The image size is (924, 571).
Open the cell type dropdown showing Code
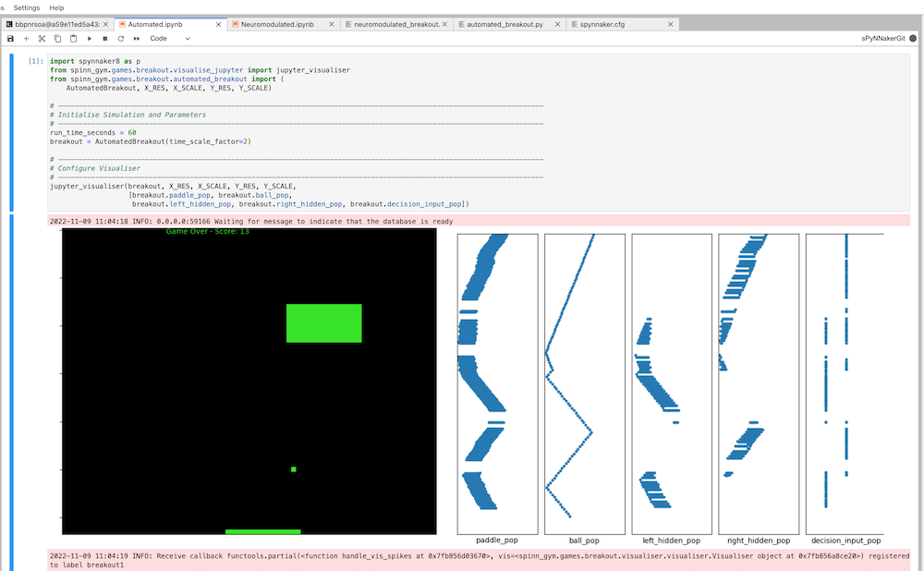170,38
